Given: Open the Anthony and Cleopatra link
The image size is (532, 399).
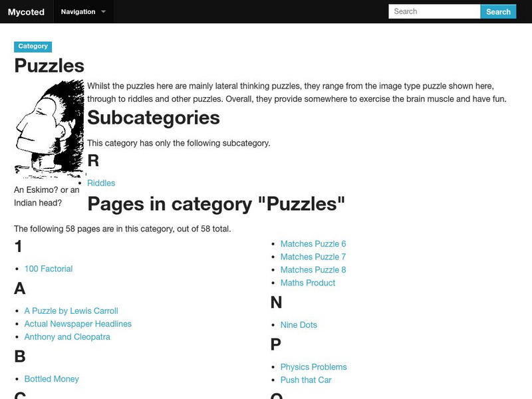Looking at the screenshot, I should pyautogui.click(x=67, y=336).
